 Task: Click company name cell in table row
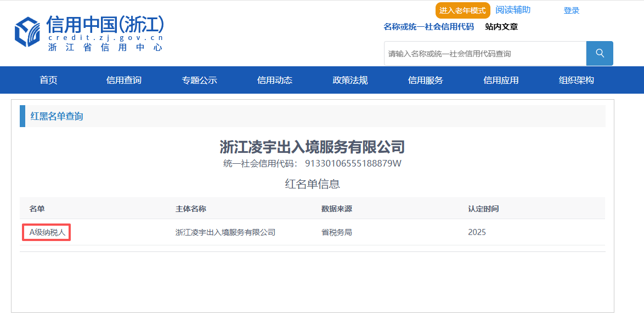tap(225, 232)
